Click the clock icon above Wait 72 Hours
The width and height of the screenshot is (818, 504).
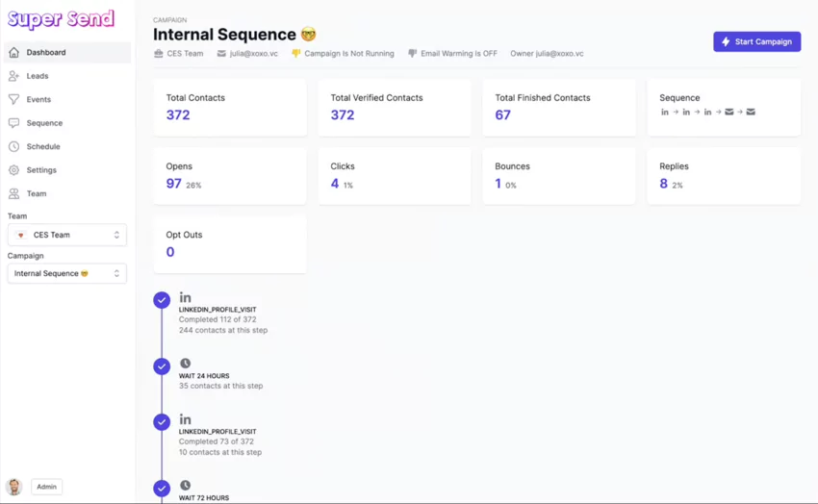(x=185, y=485)
